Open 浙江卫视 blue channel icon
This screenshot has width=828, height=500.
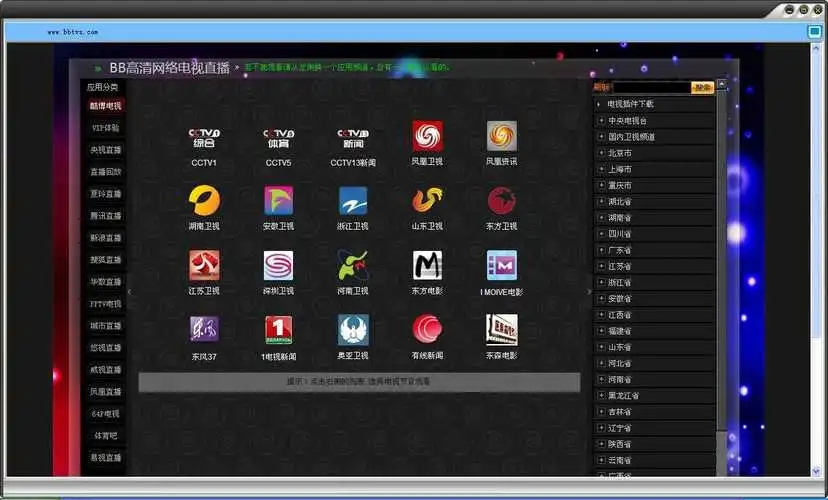click(x=353, y=201)
